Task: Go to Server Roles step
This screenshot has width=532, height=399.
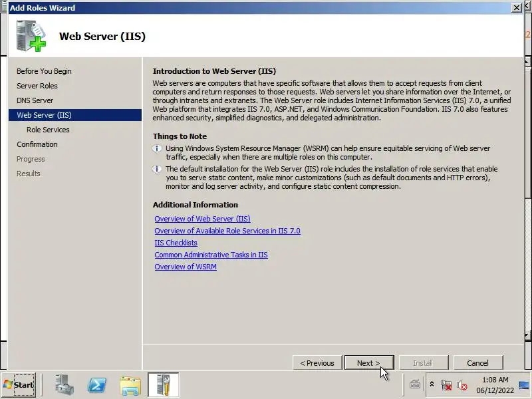Action: coord(37,86)
